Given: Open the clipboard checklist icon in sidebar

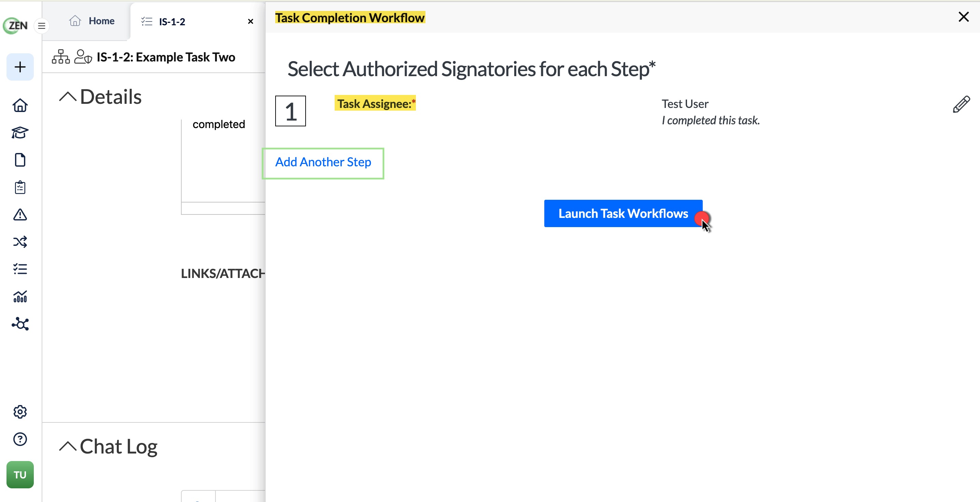Looking at the screenshot, I should pyautogui.click(x=20, y=187).
